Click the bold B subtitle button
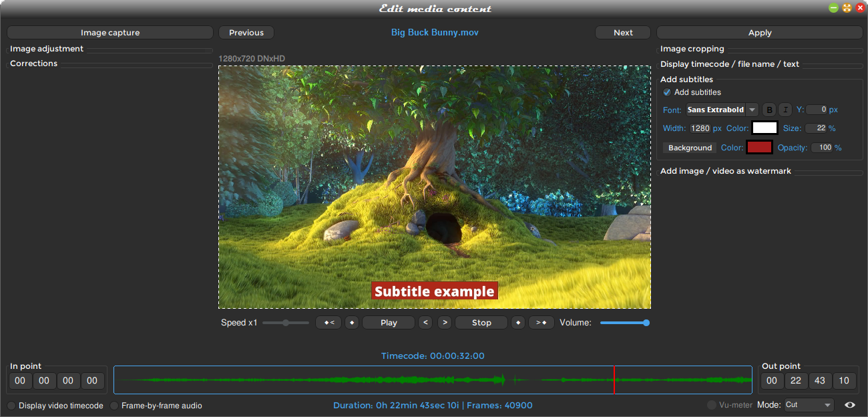The image size is (868, 417). 769,110
